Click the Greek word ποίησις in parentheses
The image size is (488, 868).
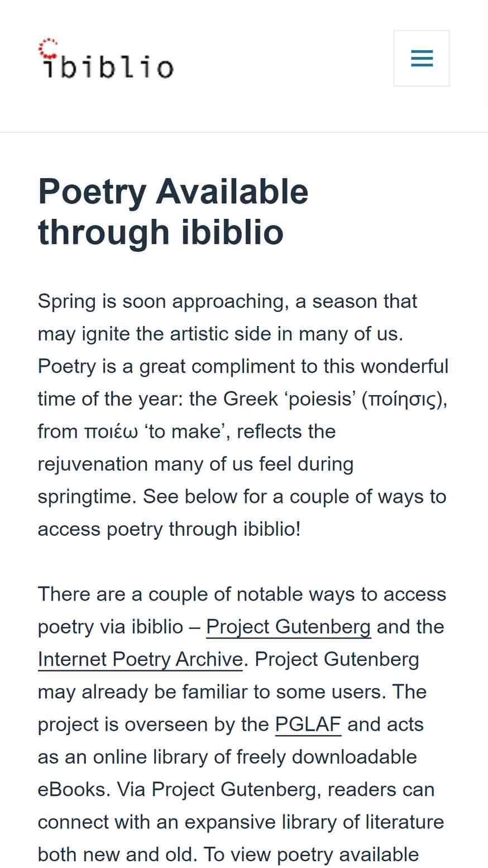click(402, 400)
